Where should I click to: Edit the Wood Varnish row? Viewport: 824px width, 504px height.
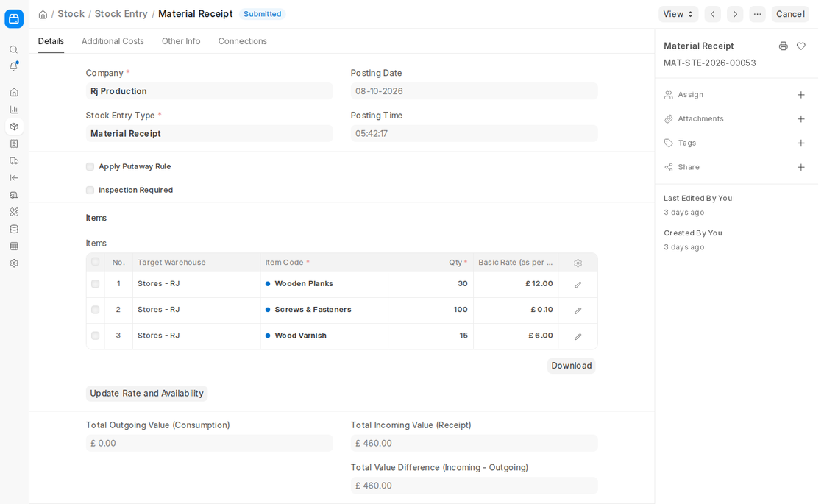(578, 336)
